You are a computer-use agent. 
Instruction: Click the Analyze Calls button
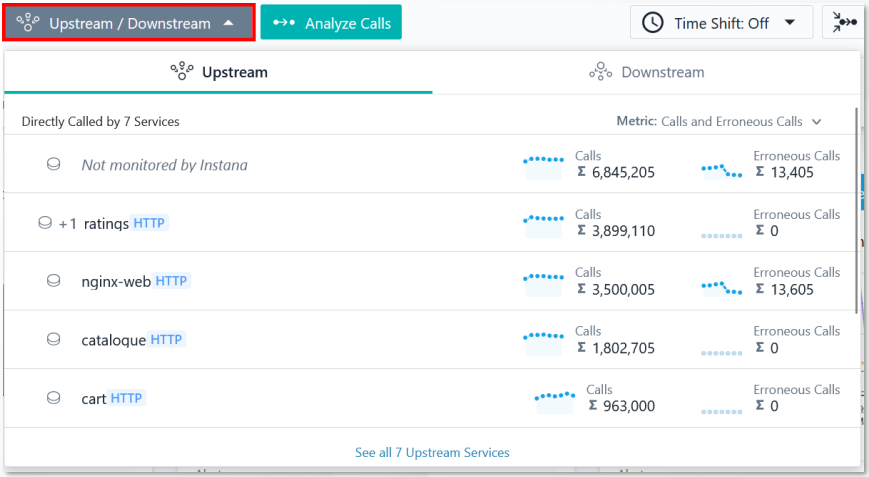click(x=331, y=23)
